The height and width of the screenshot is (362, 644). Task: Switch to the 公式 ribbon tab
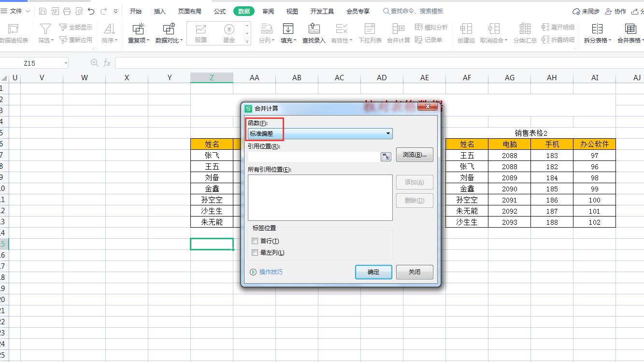(x=220, y=11)
